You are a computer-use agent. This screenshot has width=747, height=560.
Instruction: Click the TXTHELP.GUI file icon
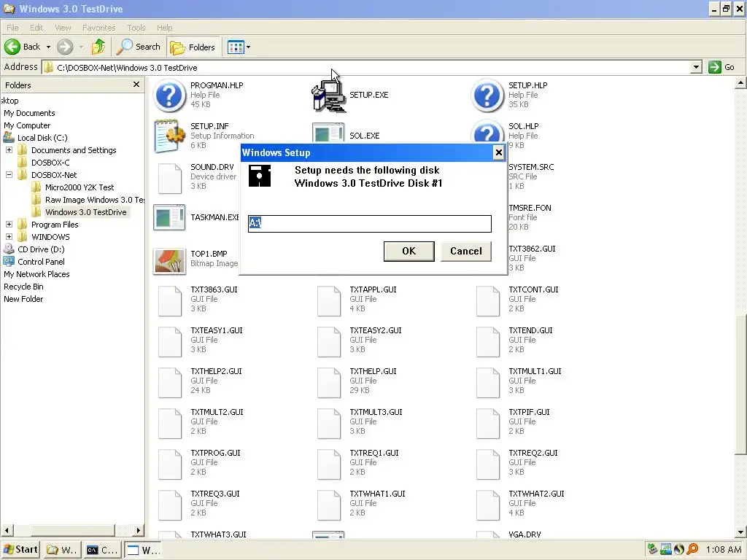click(329, 382)
